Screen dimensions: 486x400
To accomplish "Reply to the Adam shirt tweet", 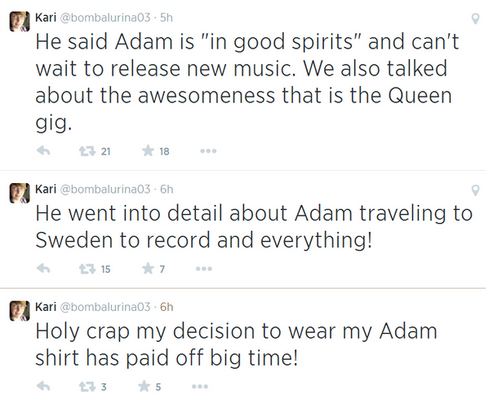I will 43,386.
